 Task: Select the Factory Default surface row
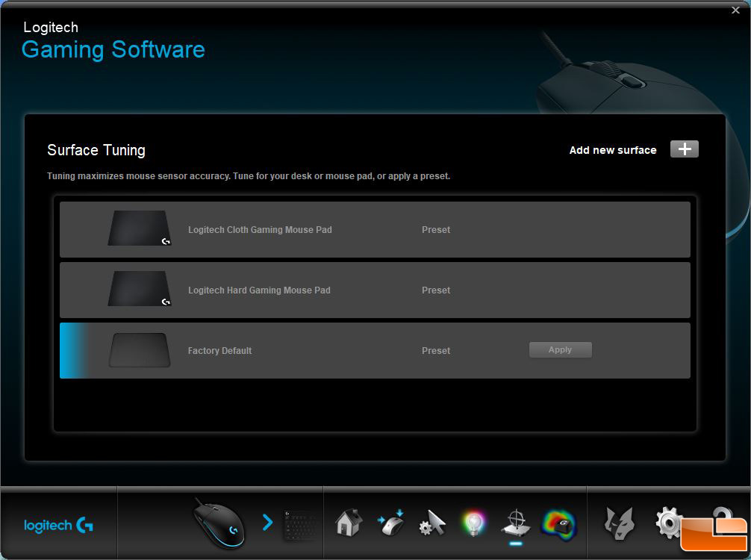click(375, 350)
